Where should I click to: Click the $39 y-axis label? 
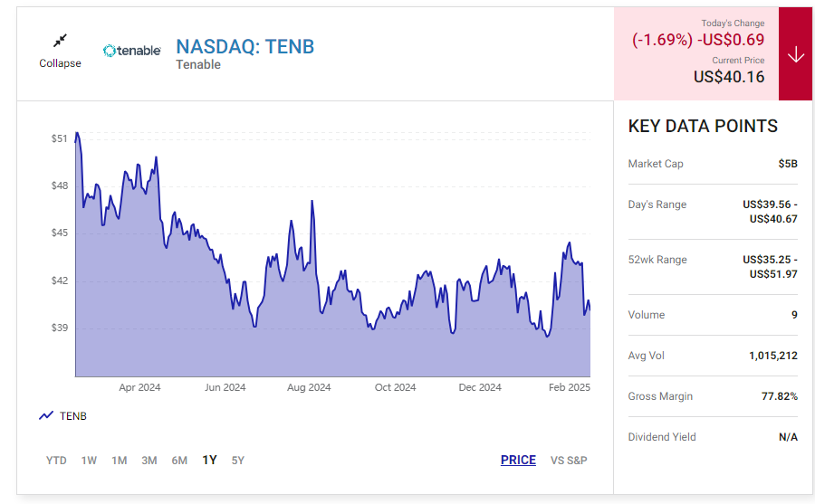tap(59, 328)
